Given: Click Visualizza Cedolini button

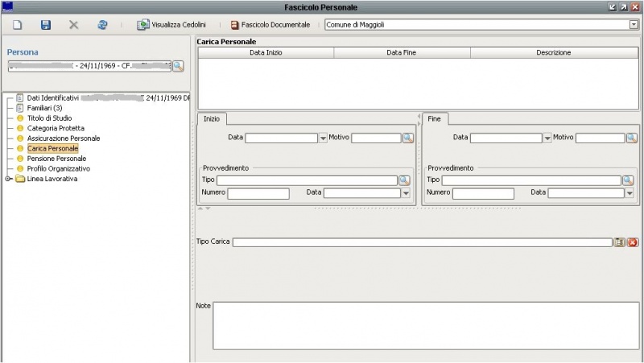Looking at the screenshot, I should pos(171,25).
